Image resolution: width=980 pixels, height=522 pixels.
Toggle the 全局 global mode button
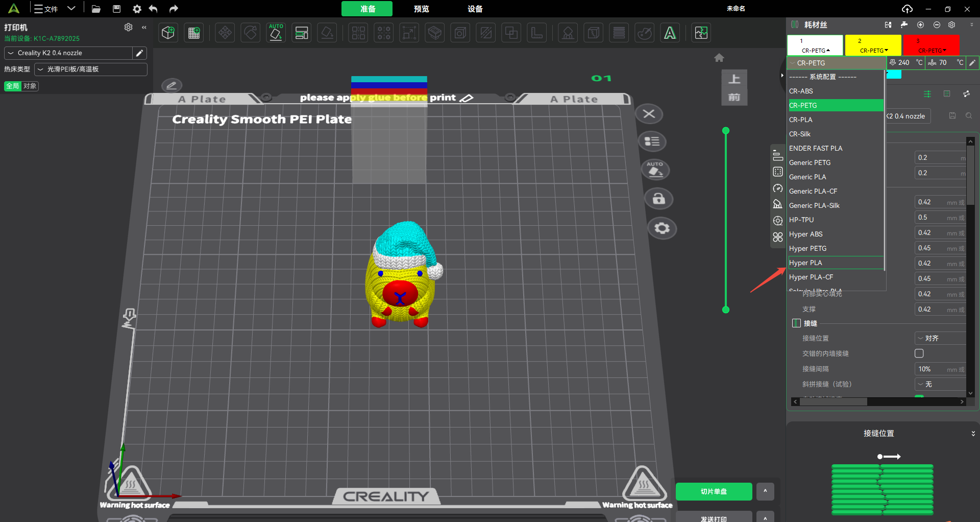(13, 86)
